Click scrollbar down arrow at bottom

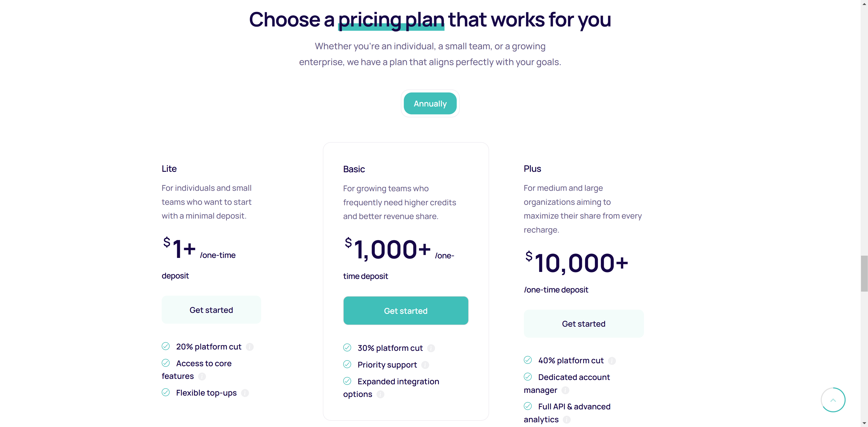click(864, 423)
